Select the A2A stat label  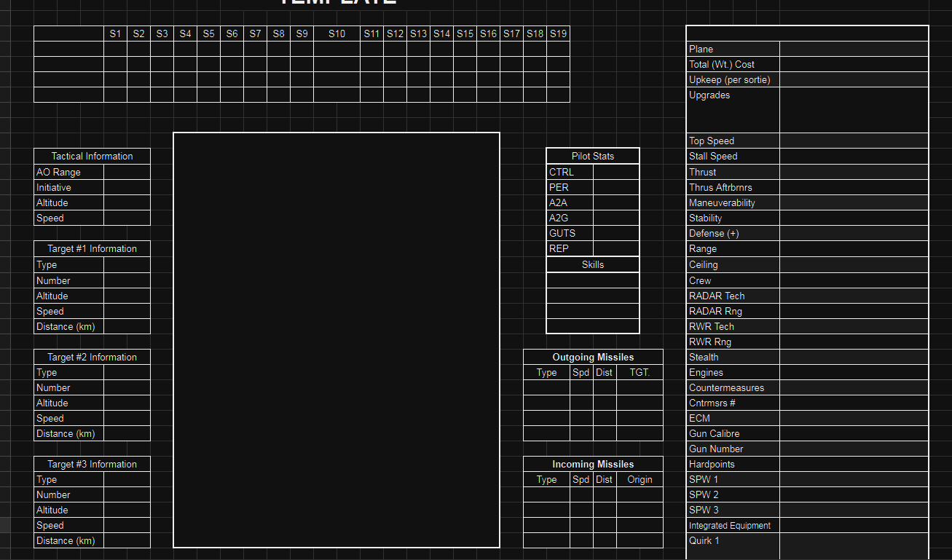click(570, 202)
